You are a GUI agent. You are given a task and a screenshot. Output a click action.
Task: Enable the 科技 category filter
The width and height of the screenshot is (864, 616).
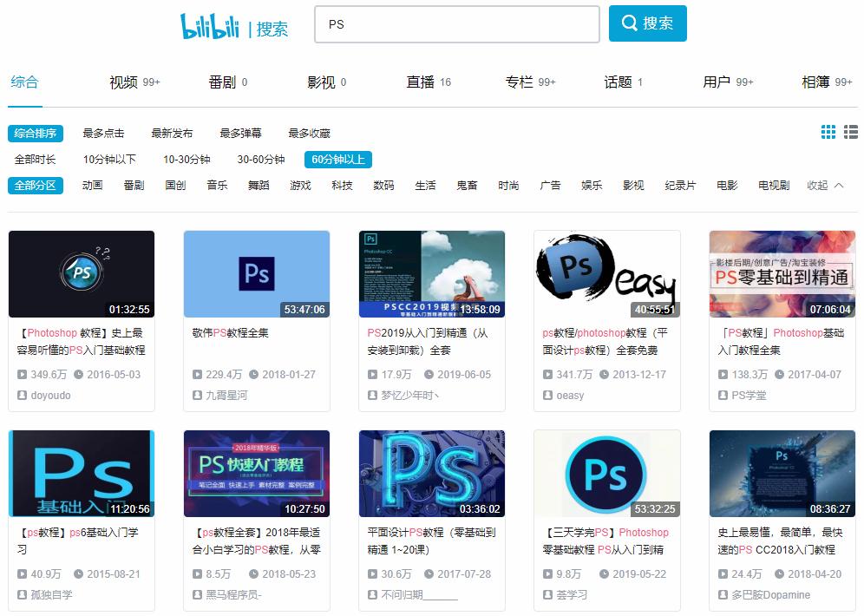click(342, 185)
